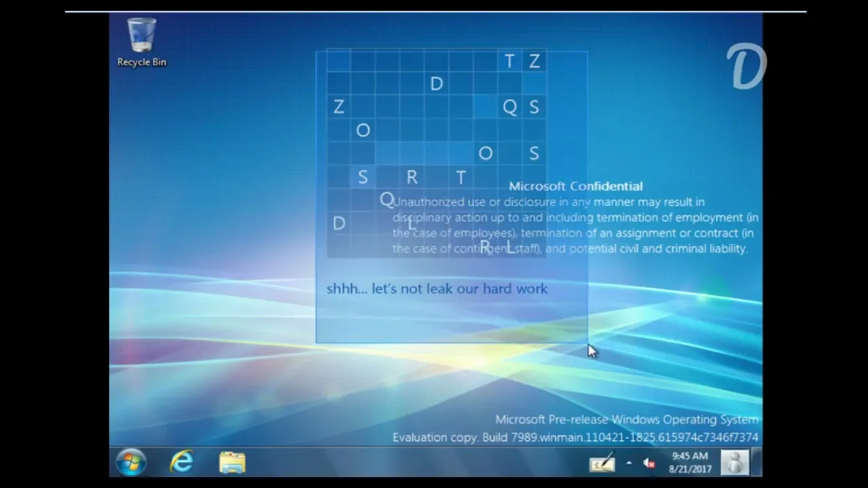This screenshot has width=868, height=488.
Task: Open the Recycle Bin desktop icon
Action: pyautogui.click(x=142, y=43)
